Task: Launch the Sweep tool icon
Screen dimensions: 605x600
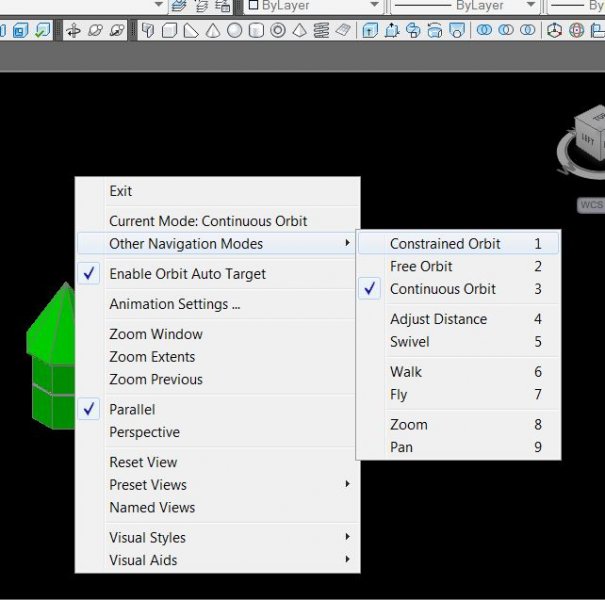Action: click(x=413, y=30)
